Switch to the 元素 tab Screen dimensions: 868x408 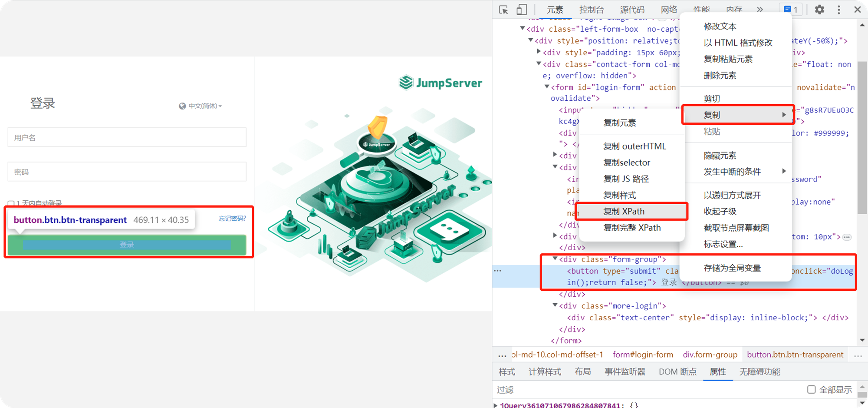click(x=555, y=10)
